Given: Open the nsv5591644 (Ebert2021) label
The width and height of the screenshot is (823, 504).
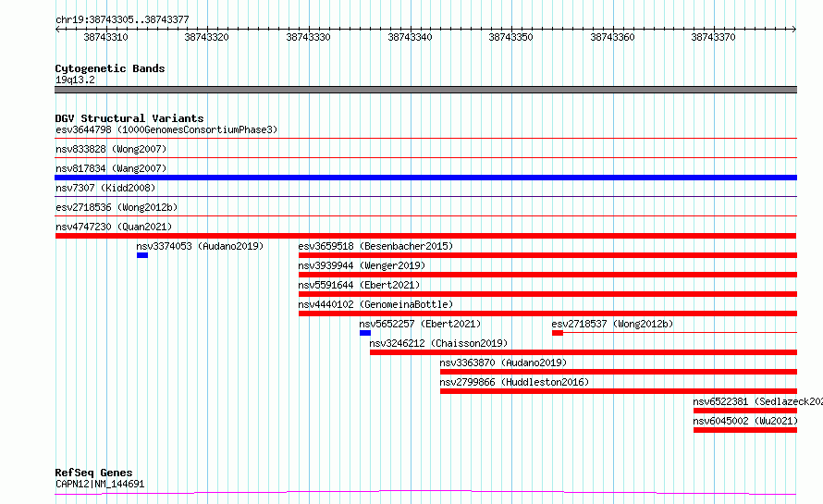Looking at the screenshot, I should 359,285.
